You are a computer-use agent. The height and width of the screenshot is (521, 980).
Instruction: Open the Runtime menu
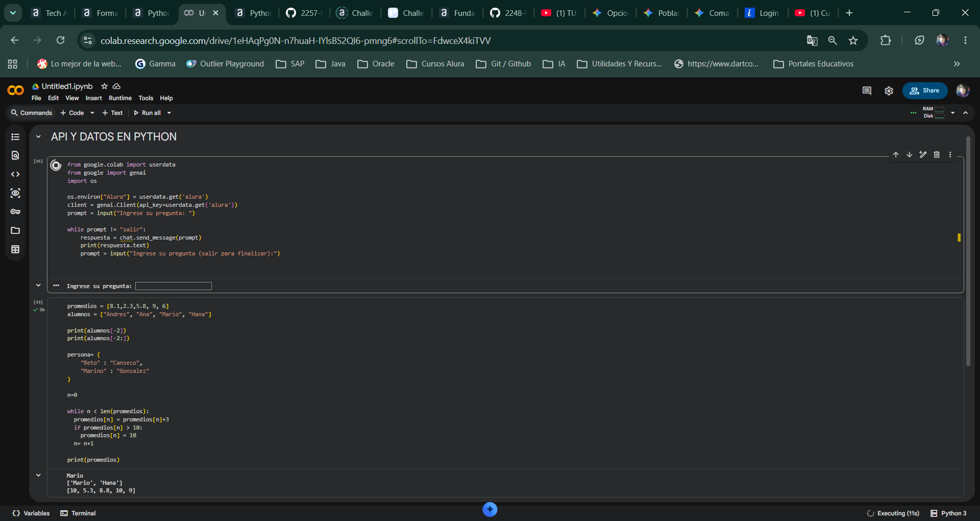point(120,98)
